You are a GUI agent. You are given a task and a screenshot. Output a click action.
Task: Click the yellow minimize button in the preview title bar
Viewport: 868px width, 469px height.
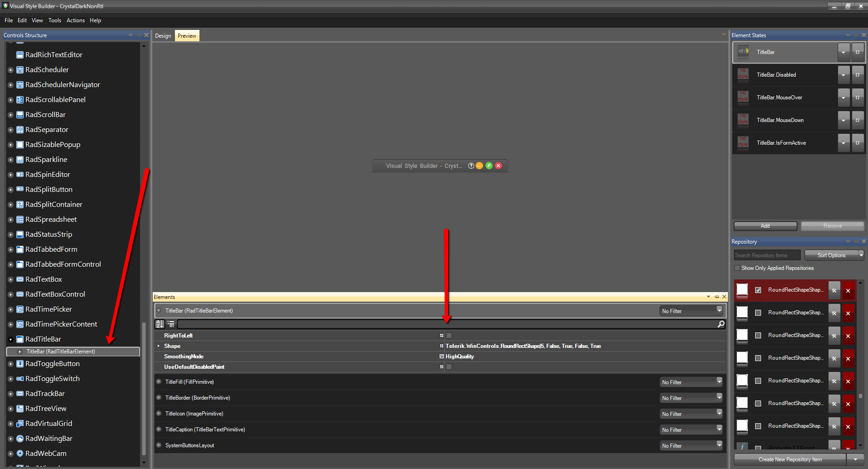(x=480, y=166)
